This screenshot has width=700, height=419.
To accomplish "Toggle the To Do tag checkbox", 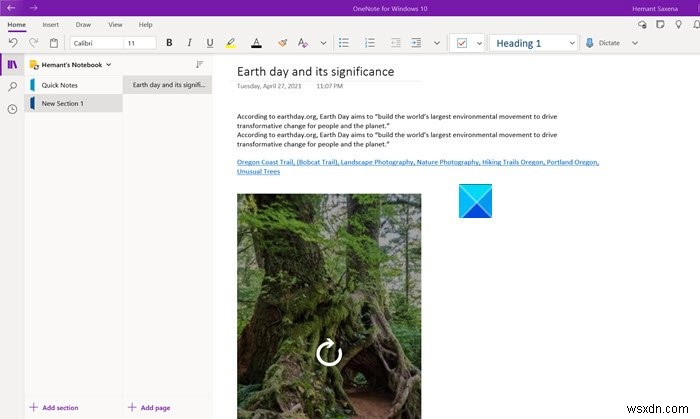I will click(x=462, y=43).
